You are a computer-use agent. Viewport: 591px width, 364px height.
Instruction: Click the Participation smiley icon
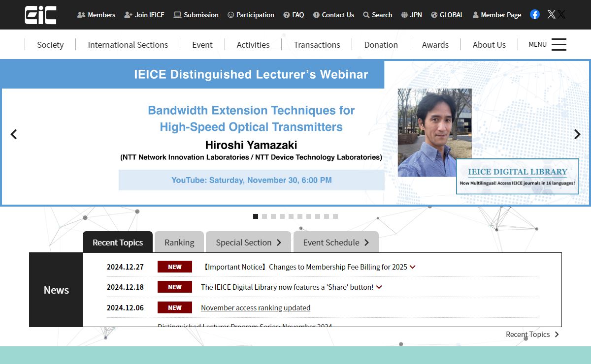[230, 15]
